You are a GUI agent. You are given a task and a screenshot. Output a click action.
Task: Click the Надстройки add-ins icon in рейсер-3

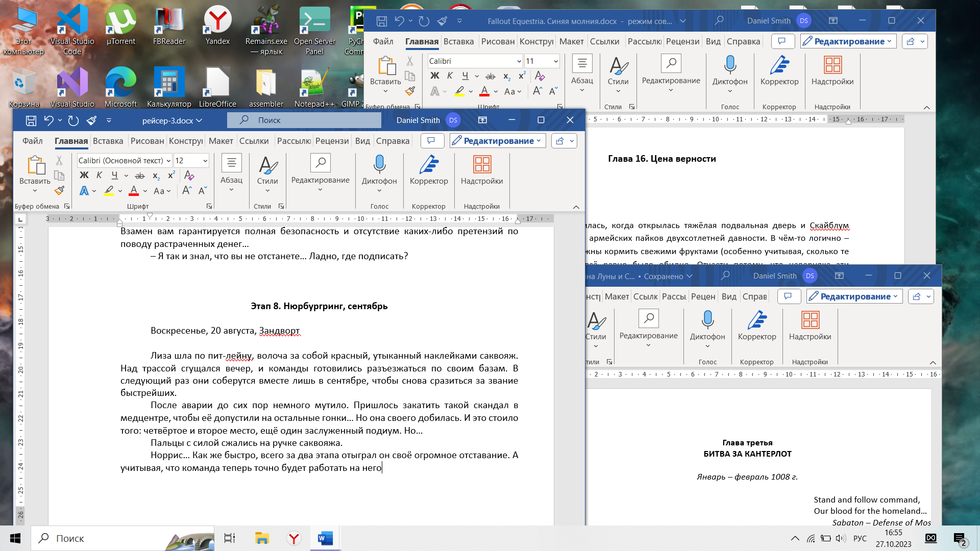coord(482,165)
